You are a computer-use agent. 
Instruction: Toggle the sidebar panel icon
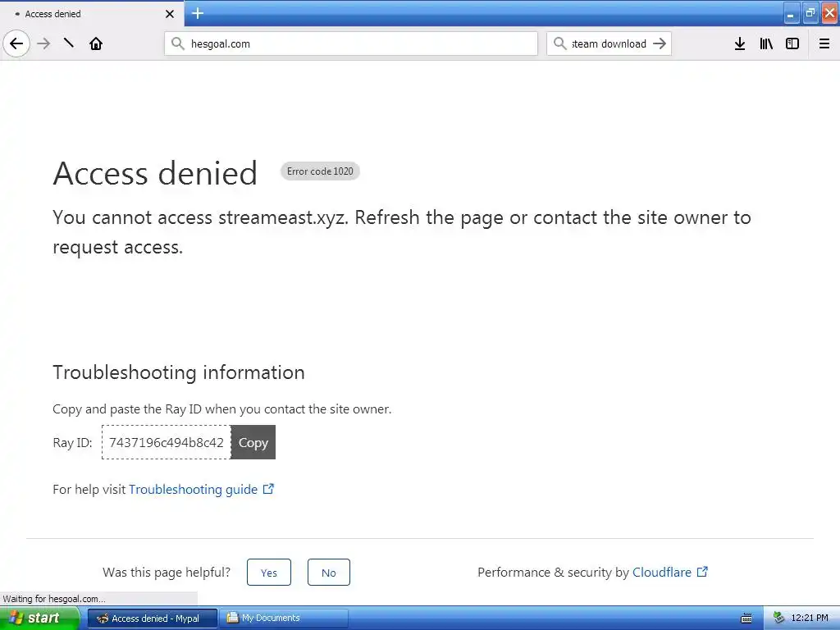(x=792, y=43)
